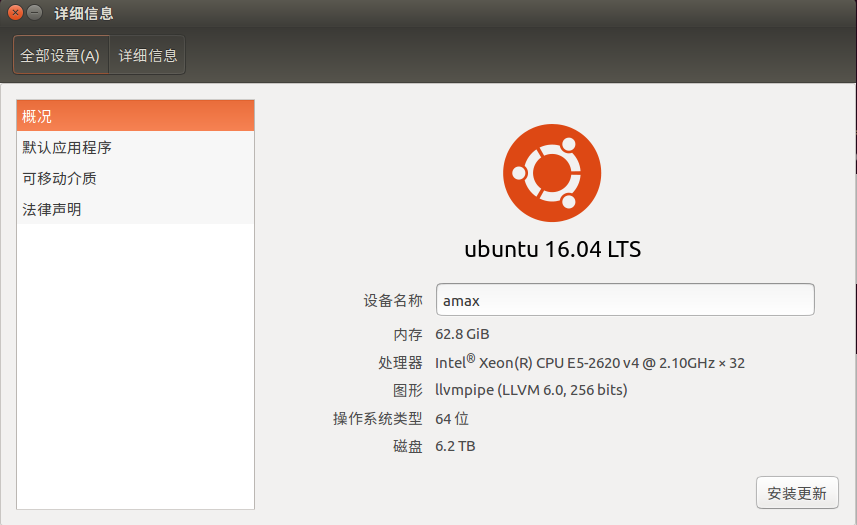This screenshot has height=525, width=857.
Task: Click the 图形 label
Action: point(408,390)
